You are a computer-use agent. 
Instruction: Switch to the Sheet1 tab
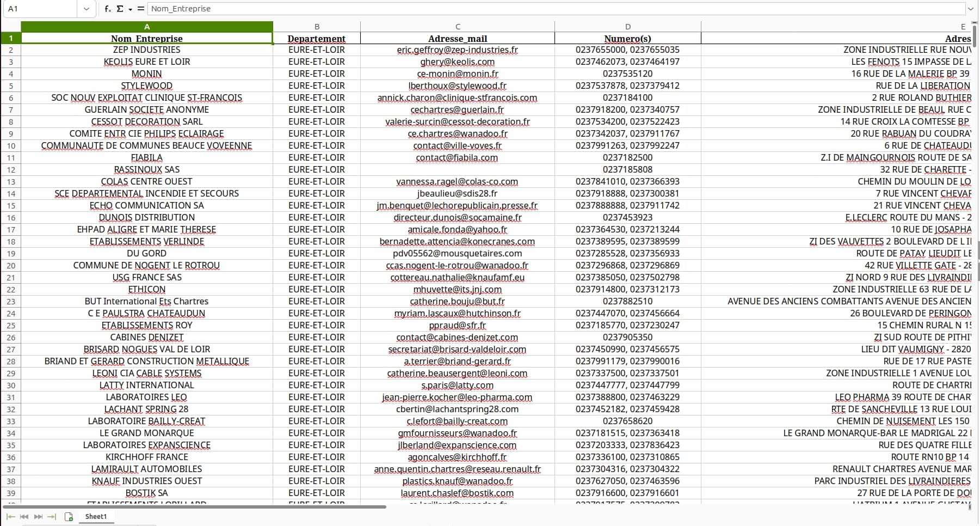click(96, 517)
